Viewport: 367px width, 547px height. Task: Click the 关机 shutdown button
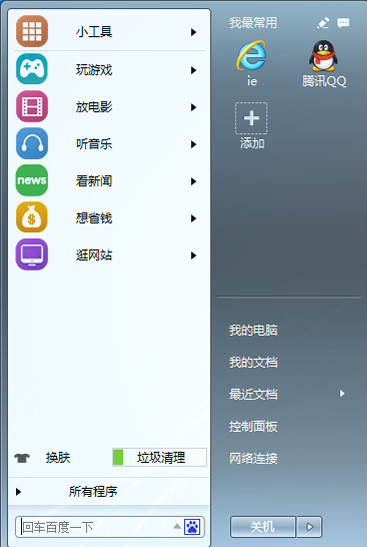(x=263, y=527)
